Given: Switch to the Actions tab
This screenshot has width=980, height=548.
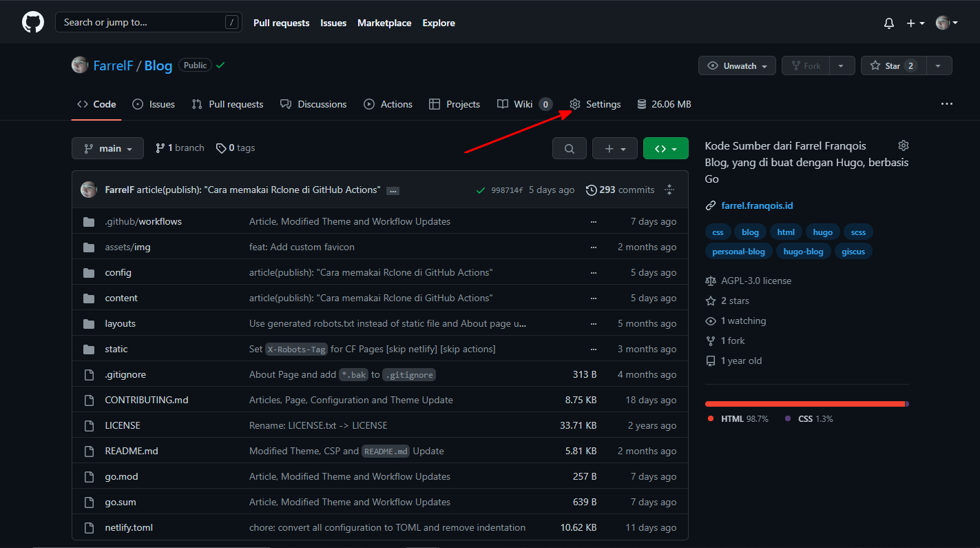Looking at the screenshot, I should coord(388,104).
